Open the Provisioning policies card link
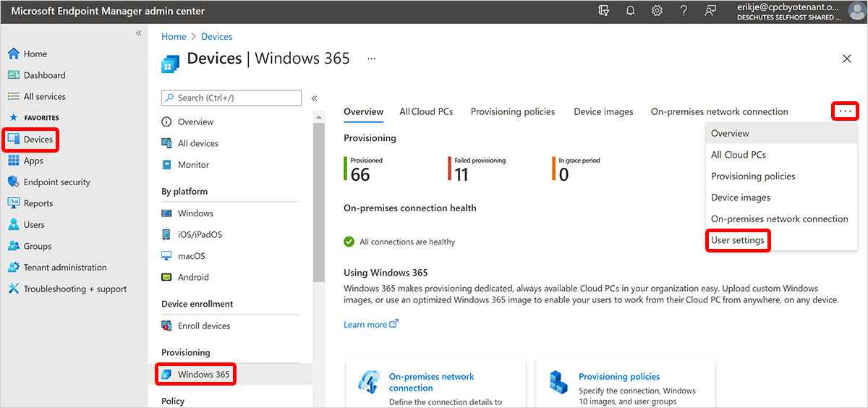Image resolution: width=868 pixels, height=408 pixels. (x=619, y=376)
